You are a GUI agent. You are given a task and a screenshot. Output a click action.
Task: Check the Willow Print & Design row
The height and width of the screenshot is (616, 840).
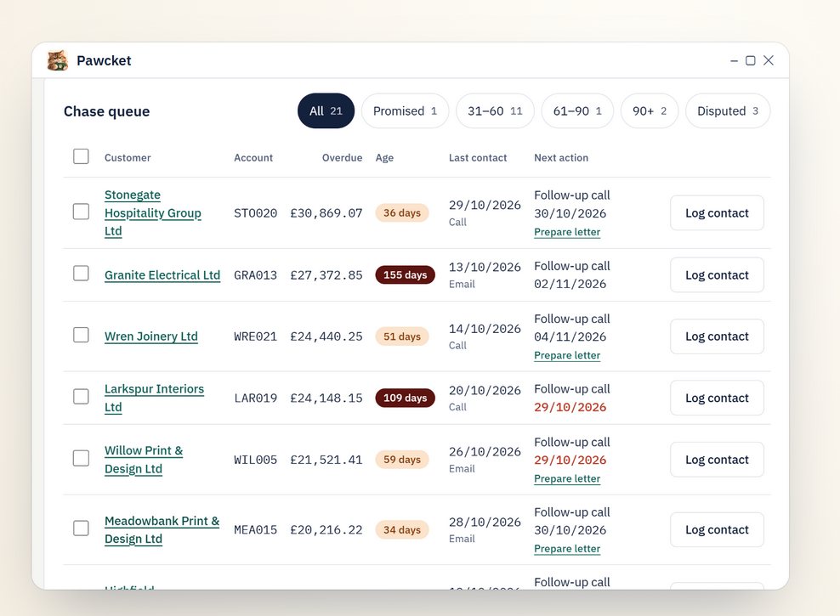click(81, 458)
